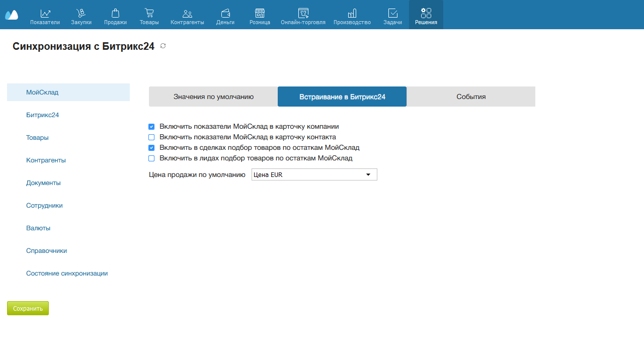Open the Производство icon
This screenshot has height=362, width=644.
pyautogui.click(x=352, y=14)
